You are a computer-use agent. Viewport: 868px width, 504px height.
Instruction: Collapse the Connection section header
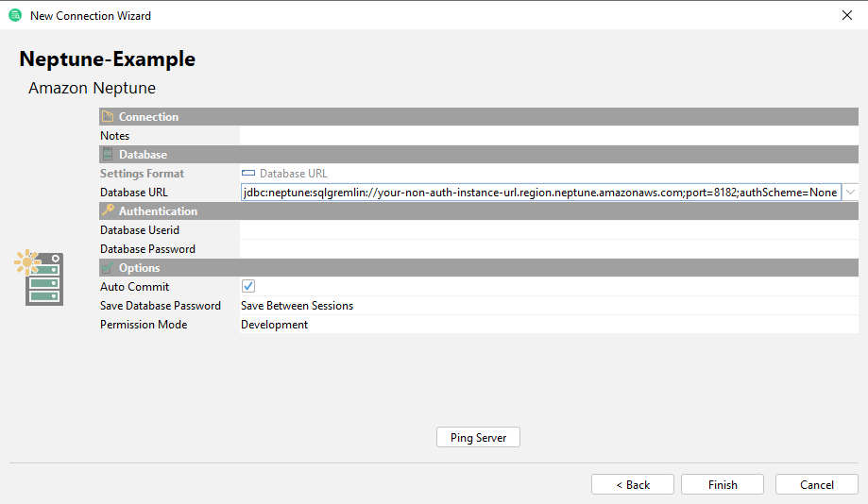[x=479, y=117]
